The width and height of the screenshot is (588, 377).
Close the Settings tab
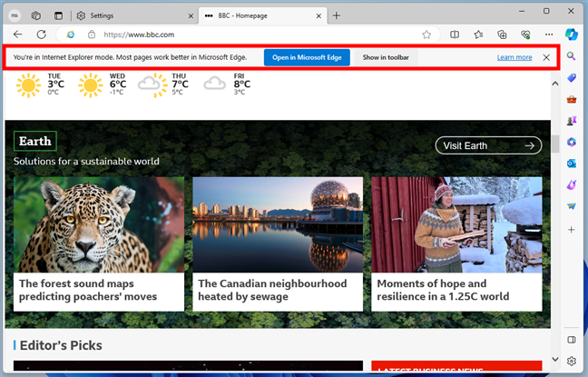[191, 15]
